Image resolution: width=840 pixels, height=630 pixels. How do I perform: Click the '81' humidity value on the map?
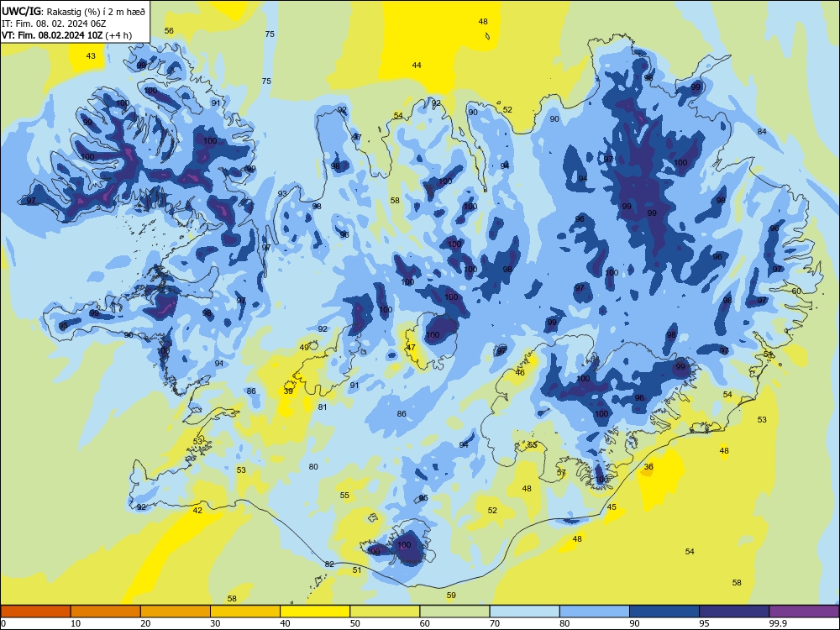tap(323, 407)
